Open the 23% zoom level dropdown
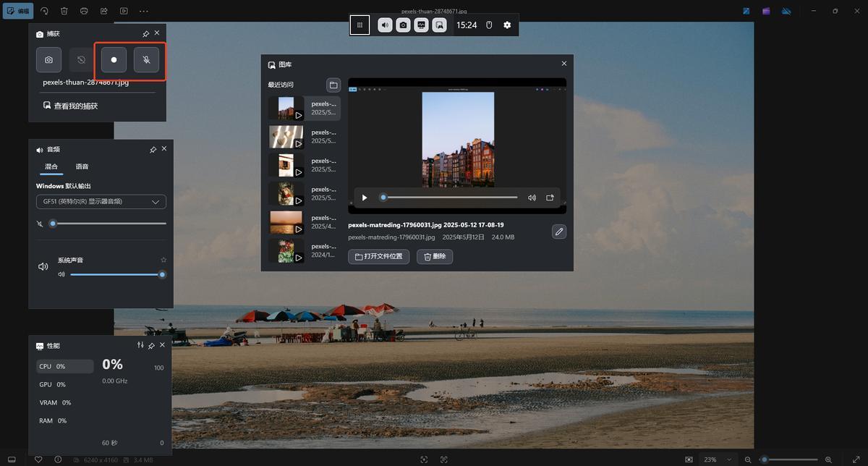This screenshot has height=466, width=868. click(718, 459)
